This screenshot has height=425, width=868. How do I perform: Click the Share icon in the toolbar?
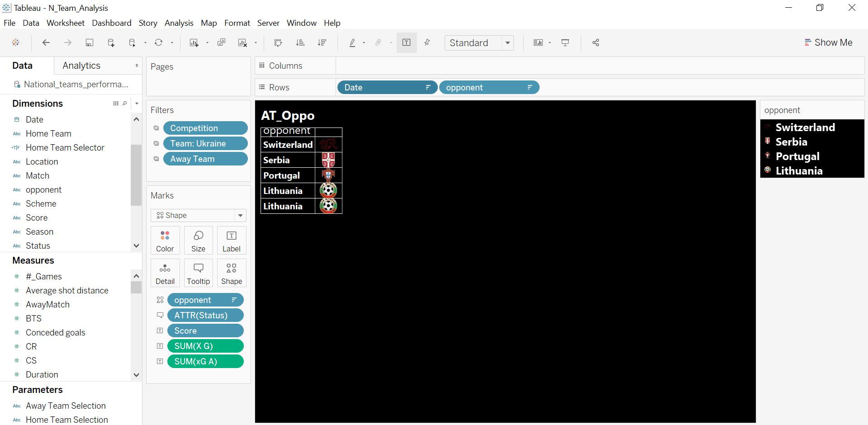[x=595, y=42]
